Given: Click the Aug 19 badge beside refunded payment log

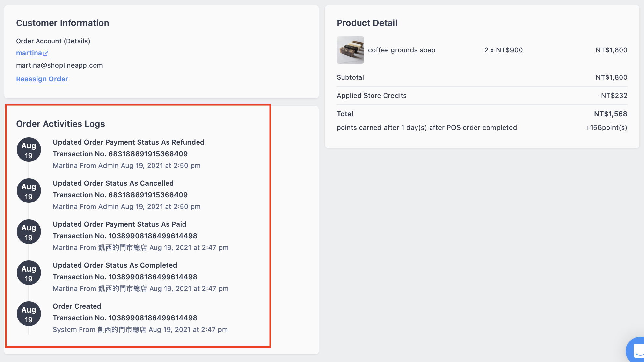Looking at the screenshot, I should pyautogui.click(x=29, y=149).
